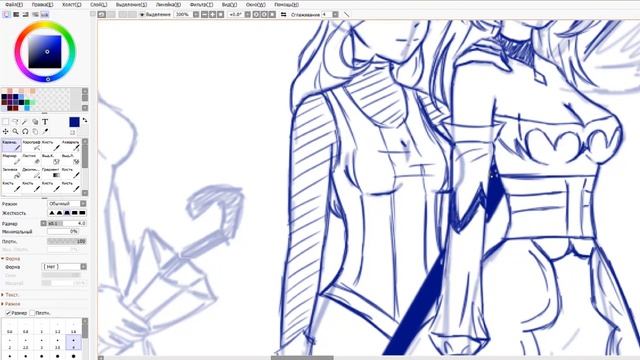Select the hardest flat Жесткость edge shape

(82, 213)
